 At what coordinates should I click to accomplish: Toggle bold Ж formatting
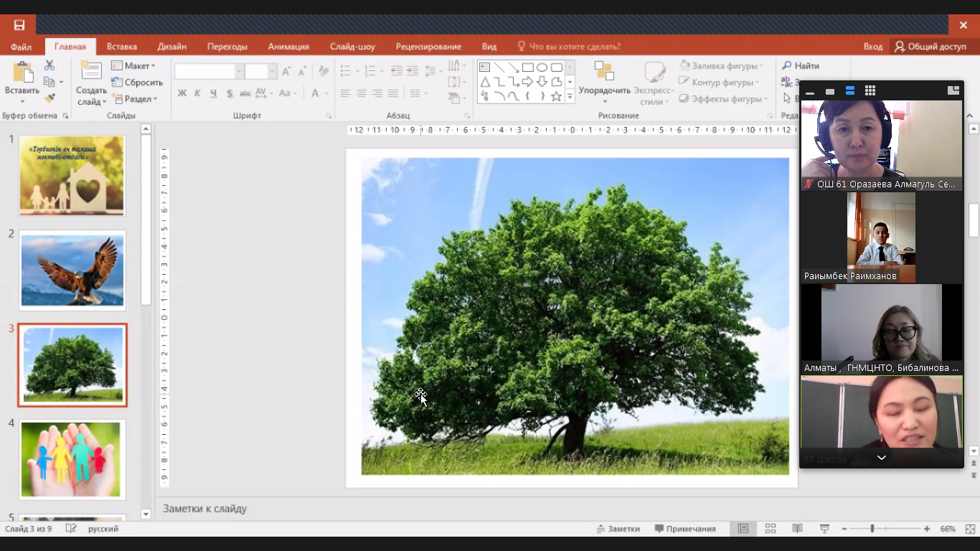[x=182, y=93]
